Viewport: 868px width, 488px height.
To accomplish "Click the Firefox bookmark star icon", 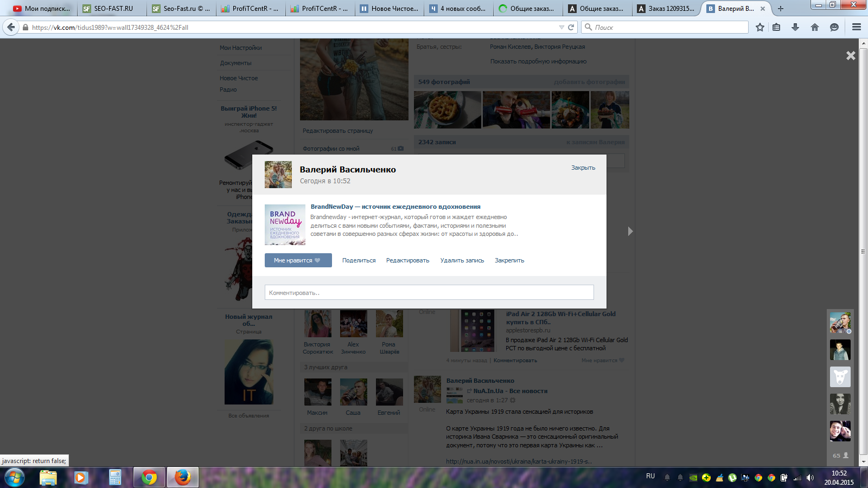I will tap(759, 27).
